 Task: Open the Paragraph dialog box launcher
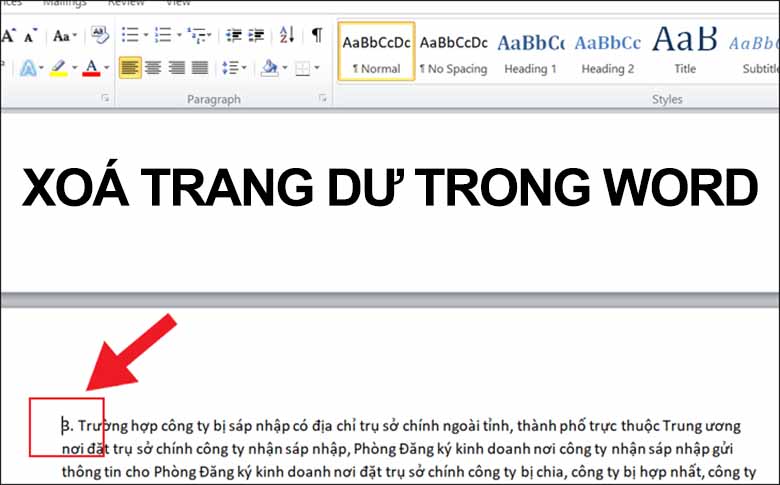[x=323, y=98]
